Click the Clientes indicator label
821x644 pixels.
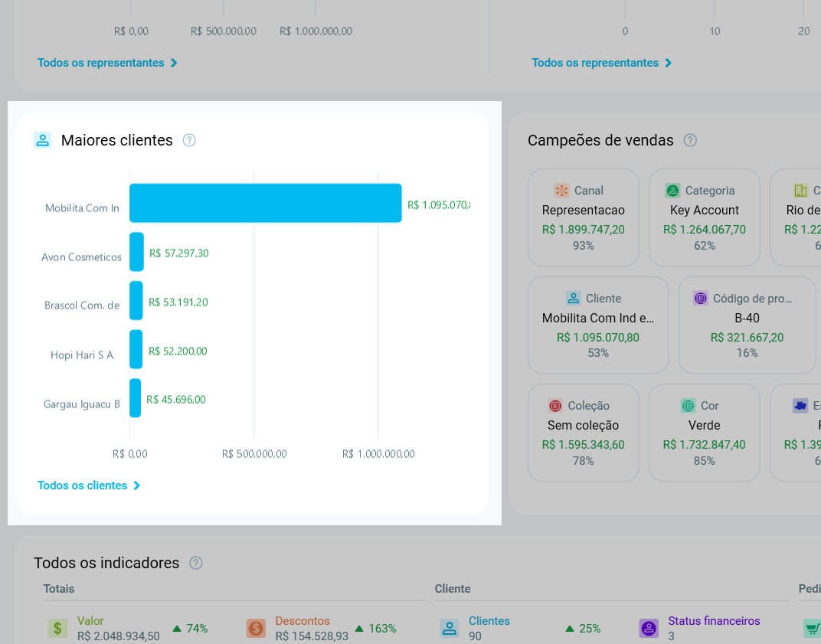(489, 621)
